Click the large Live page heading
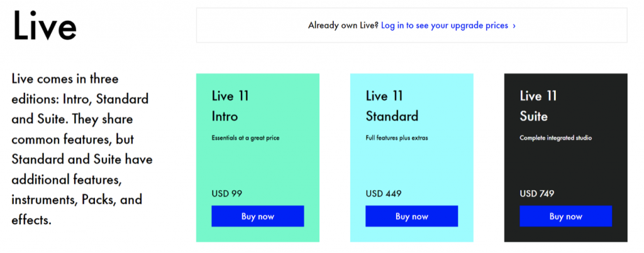This screenshot has width=644, height=253. click(45, 27)
